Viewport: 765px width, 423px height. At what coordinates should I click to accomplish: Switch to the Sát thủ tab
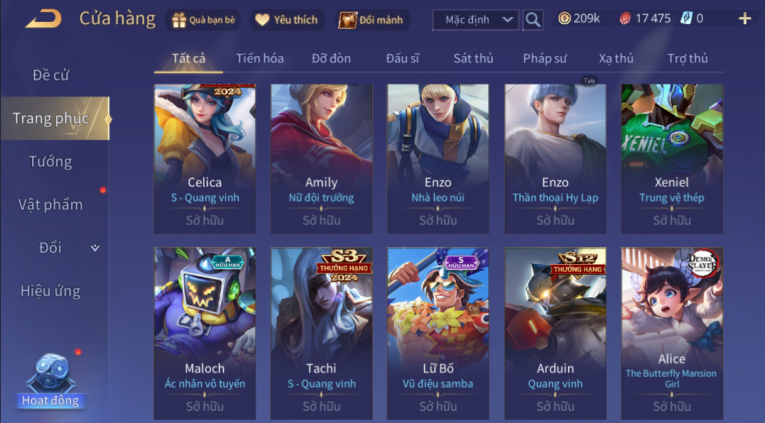[473, 59]
